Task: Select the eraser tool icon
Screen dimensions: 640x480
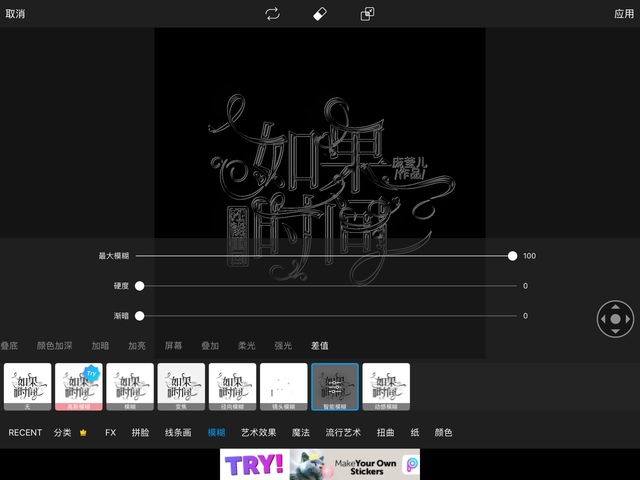Action: (320, 14)
